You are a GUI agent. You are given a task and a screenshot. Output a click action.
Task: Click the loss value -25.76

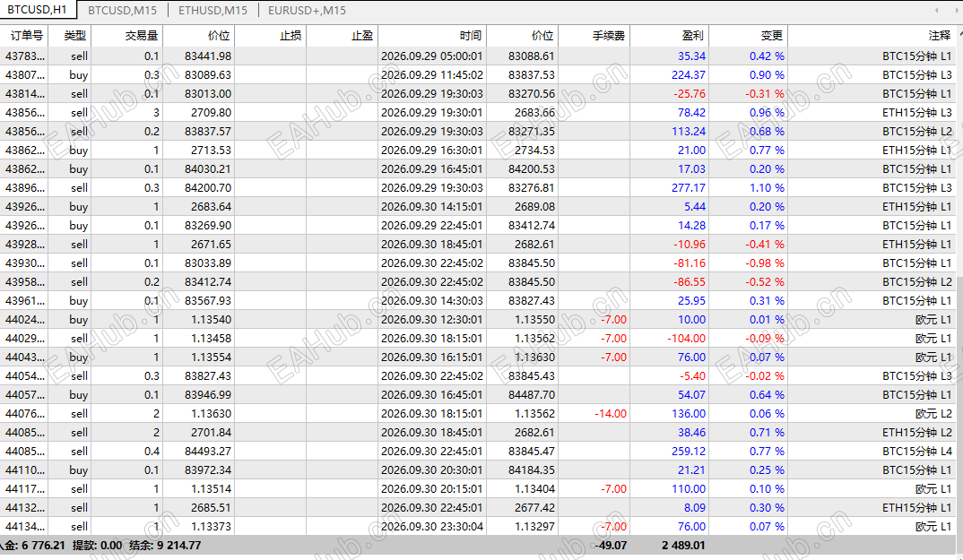point(690,94)
